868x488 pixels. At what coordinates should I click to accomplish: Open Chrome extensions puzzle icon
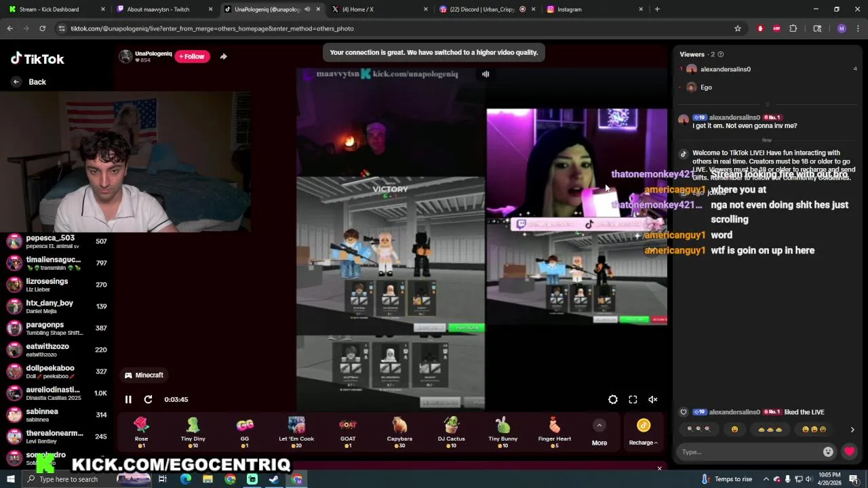793,28
